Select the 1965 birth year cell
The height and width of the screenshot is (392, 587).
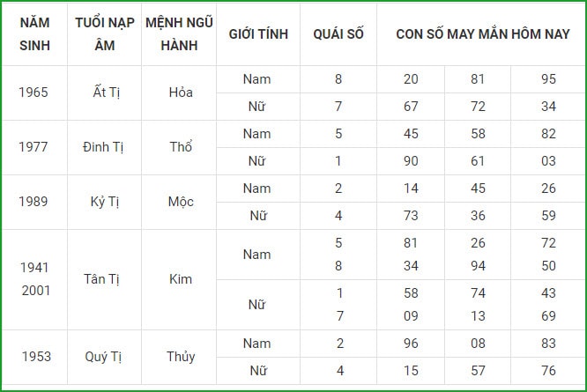point(33,92)
